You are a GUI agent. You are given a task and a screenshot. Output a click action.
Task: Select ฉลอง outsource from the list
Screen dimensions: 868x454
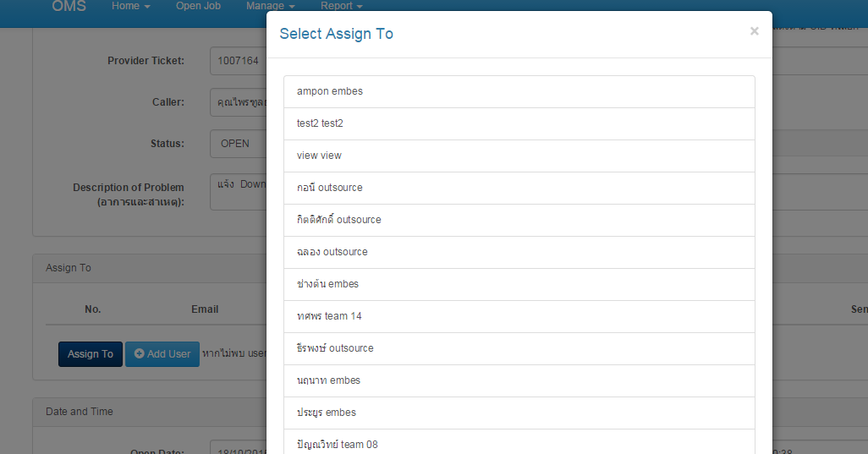click(x=519, y=252)
